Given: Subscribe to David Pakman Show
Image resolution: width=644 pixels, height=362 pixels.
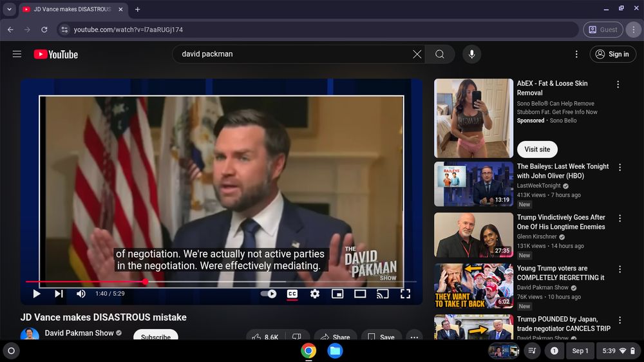Looking at the screenshot, I should (156, 336).
